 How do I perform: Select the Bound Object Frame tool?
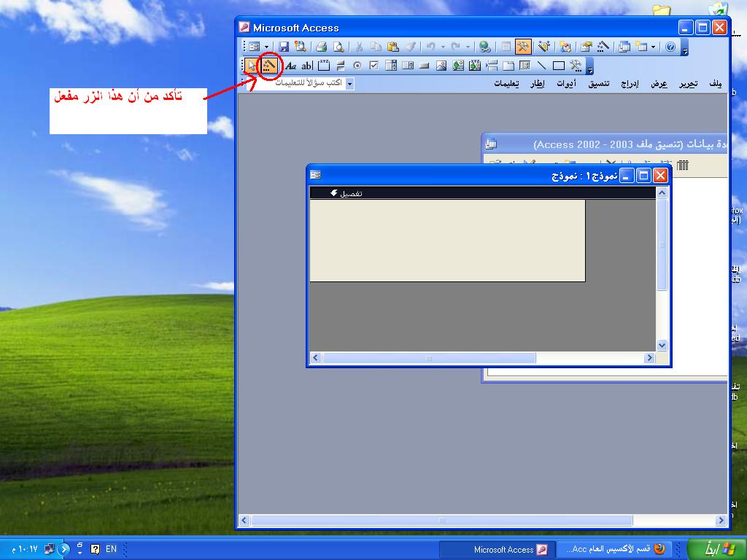(474, 66)
